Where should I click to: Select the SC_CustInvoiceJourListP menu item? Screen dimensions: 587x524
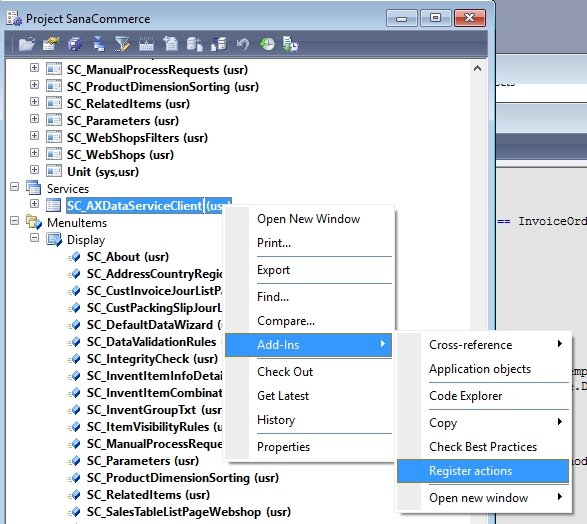point(154,291)
